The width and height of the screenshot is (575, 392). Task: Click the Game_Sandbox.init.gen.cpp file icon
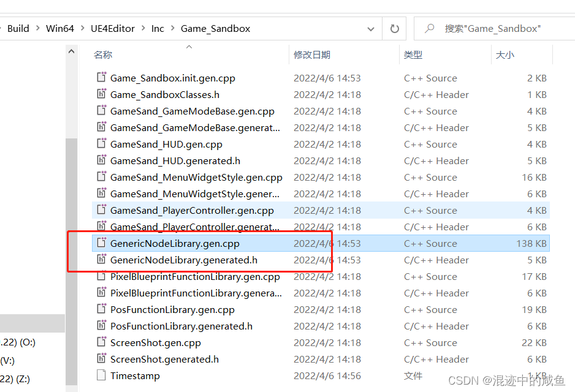(x=101, y=77)
